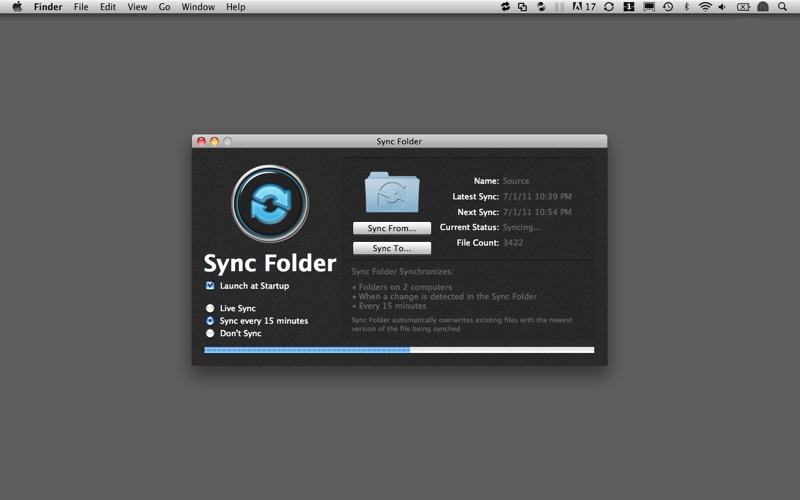The image size is (800, 500).
Task: Click the Adobe updater count 17
Action: (590, 7)
